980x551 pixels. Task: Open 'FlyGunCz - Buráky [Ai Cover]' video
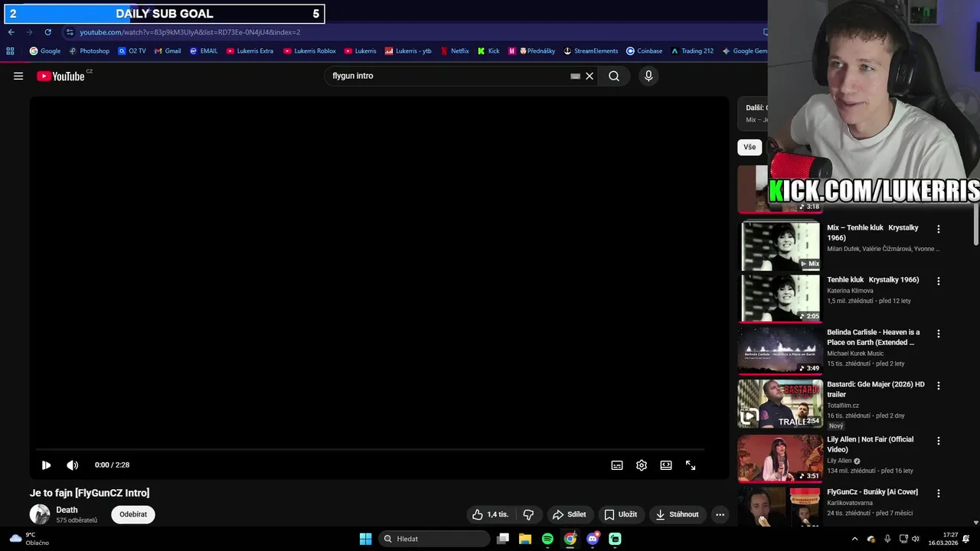tap(872, 492)
